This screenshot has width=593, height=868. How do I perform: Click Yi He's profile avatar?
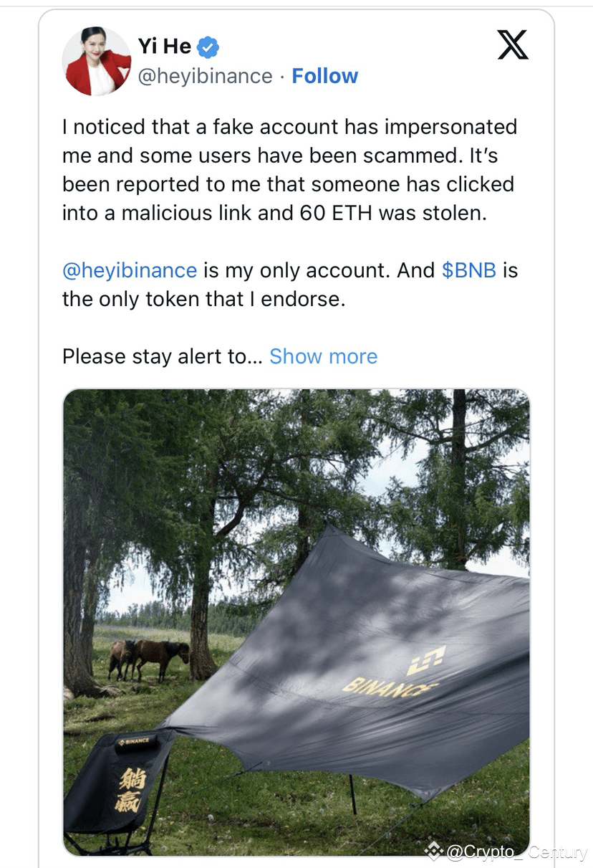coord(97,62)
